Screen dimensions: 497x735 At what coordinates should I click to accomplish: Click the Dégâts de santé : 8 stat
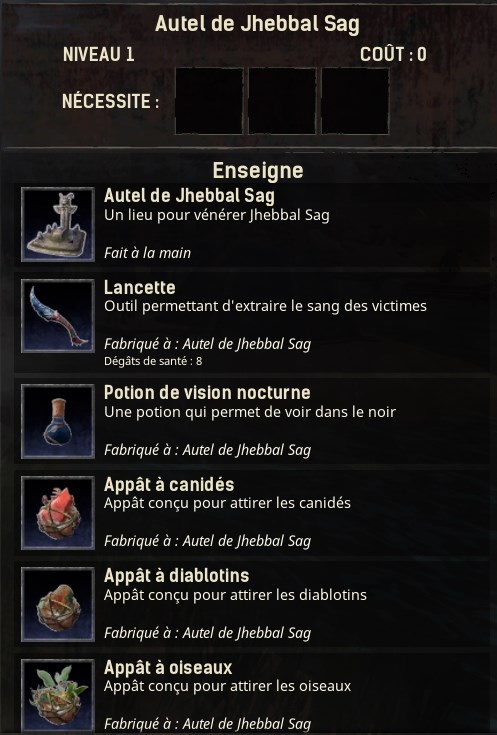pos(153,361)
